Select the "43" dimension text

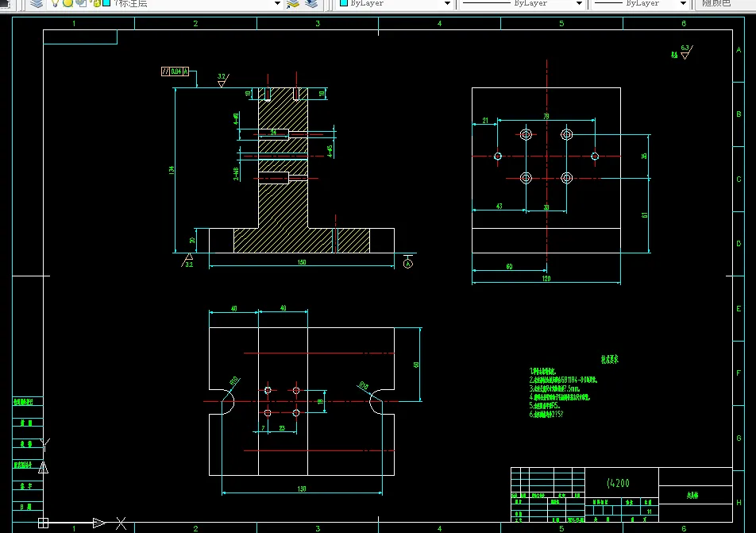pos(499,206)
